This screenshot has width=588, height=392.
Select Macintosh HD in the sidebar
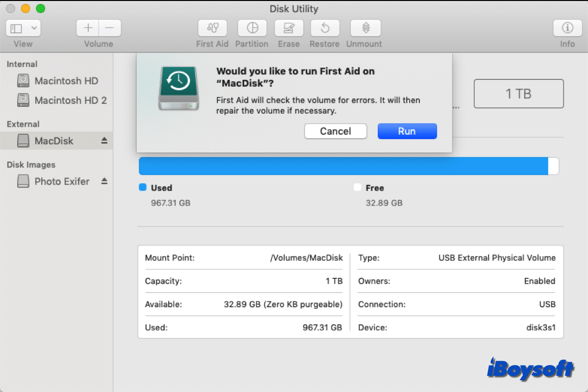tap(66, 80)
